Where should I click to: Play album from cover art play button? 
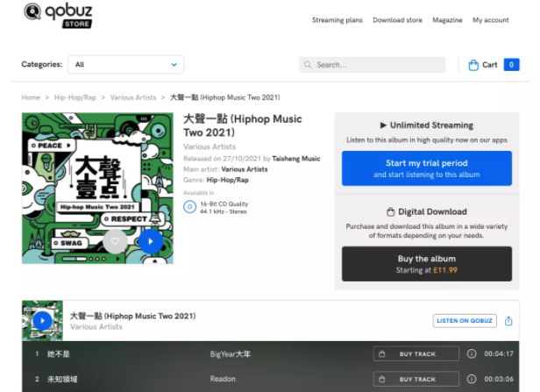point(150,240)
